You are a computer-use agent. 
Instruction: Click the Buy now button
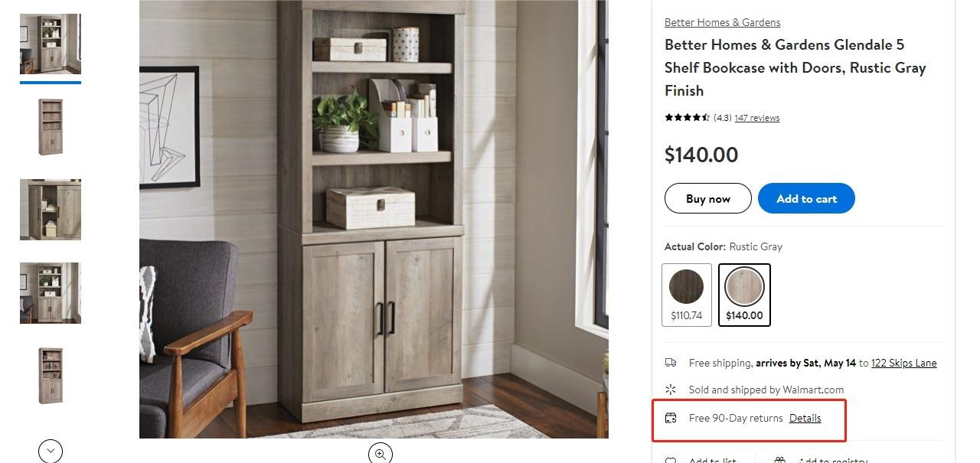click(x=708, y=198)
